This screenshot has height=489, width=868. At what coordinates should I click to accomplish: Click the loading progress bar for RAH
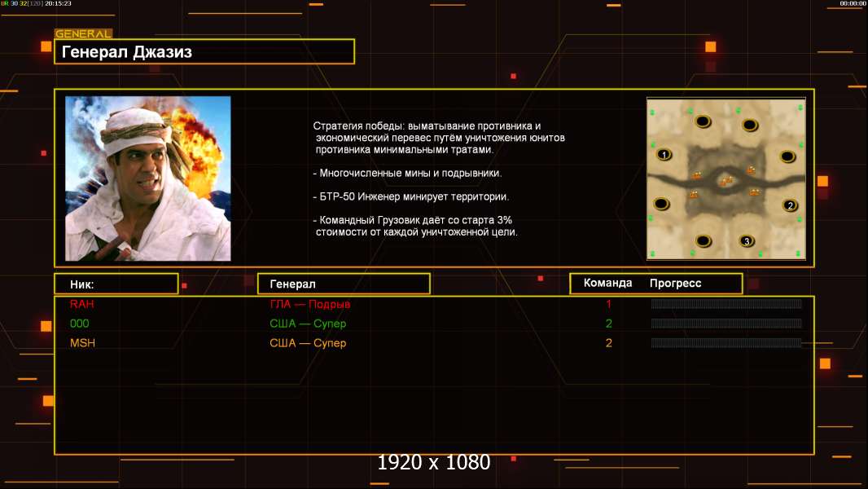click(726, 303)
